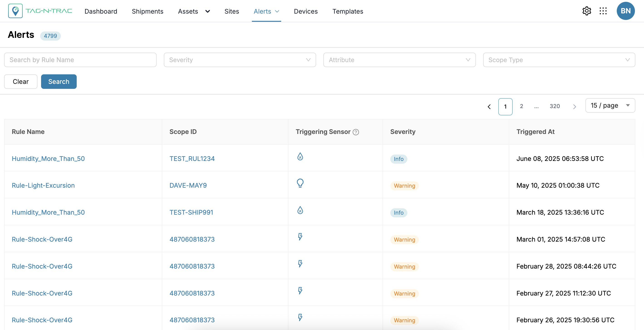This screenshot has height=330, width=644.
Task: Go to next page arrow
Action: click(575, 107)
